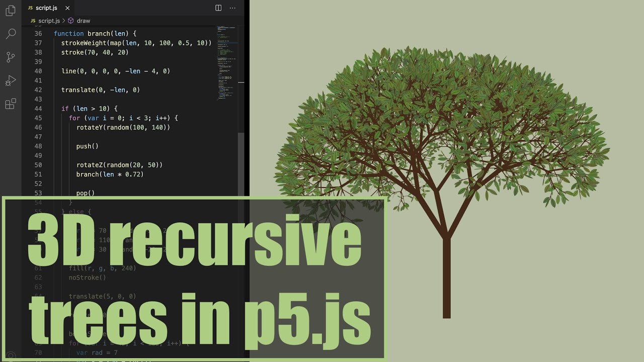This screenshot has height=362, width=644.
Task: Open the Source Control view
Action: coord(10,57)
